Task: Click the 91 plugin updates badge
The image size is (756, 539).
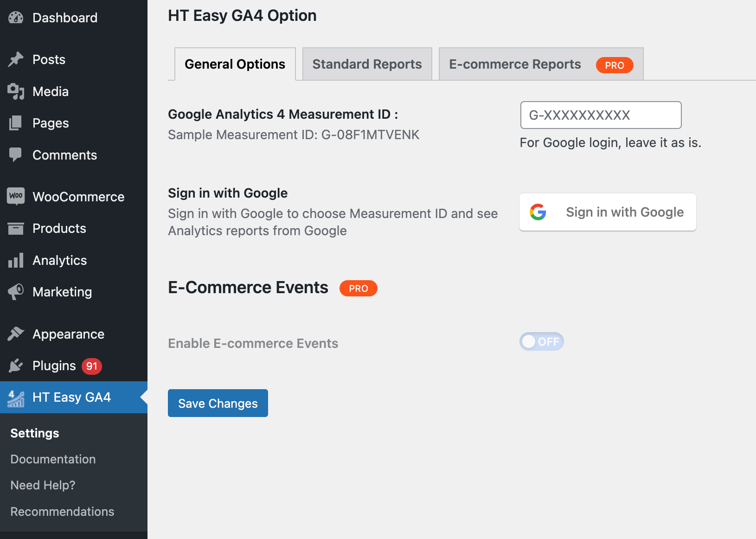Action: (x=92, y=366)
